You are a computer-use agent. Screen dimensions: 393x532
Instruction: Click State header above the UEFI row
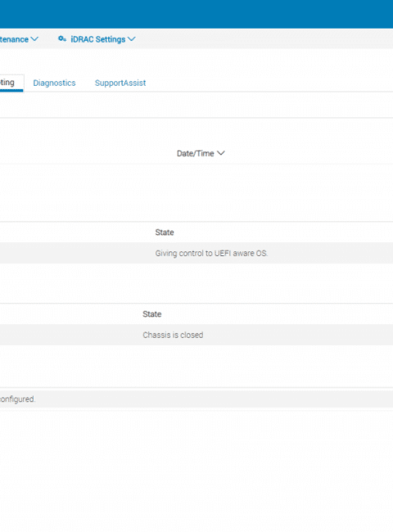click(x=165, y=232)
